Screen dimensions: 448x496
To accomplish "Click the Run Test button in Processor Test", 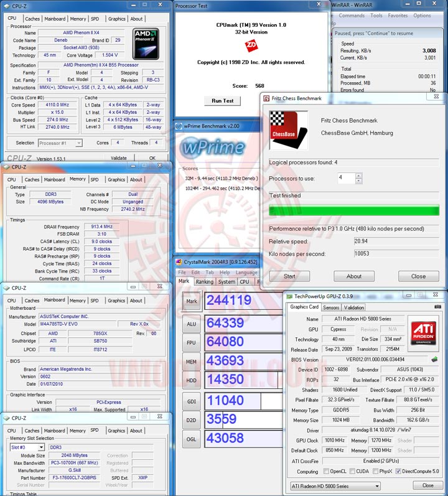I will coord(222,101).
